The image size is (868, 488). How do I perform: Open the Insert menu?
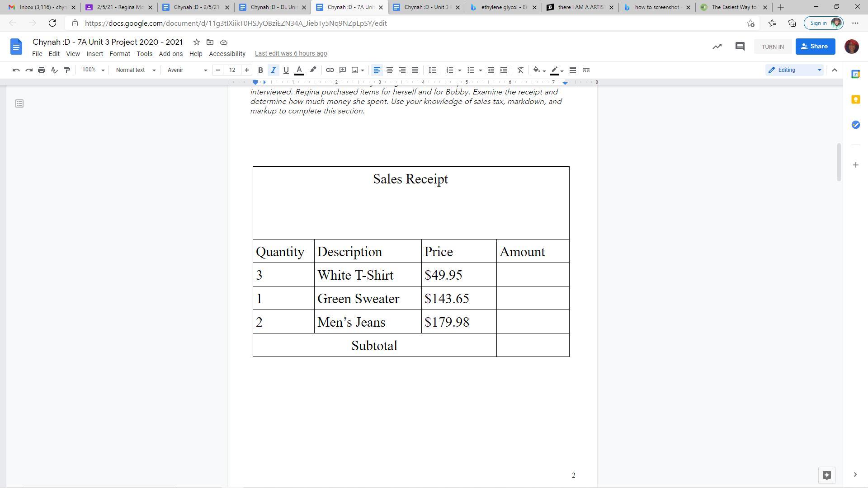coord(94,54)
